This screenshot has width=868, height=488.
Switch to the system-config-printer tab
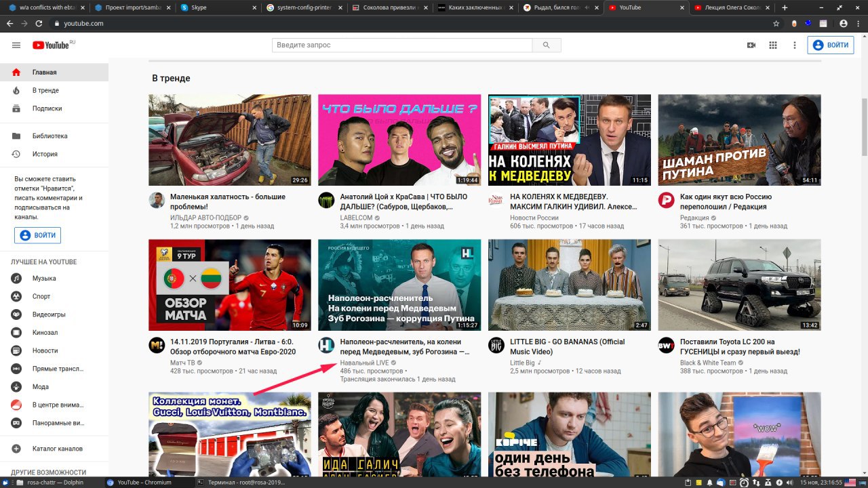coord(303,7)
